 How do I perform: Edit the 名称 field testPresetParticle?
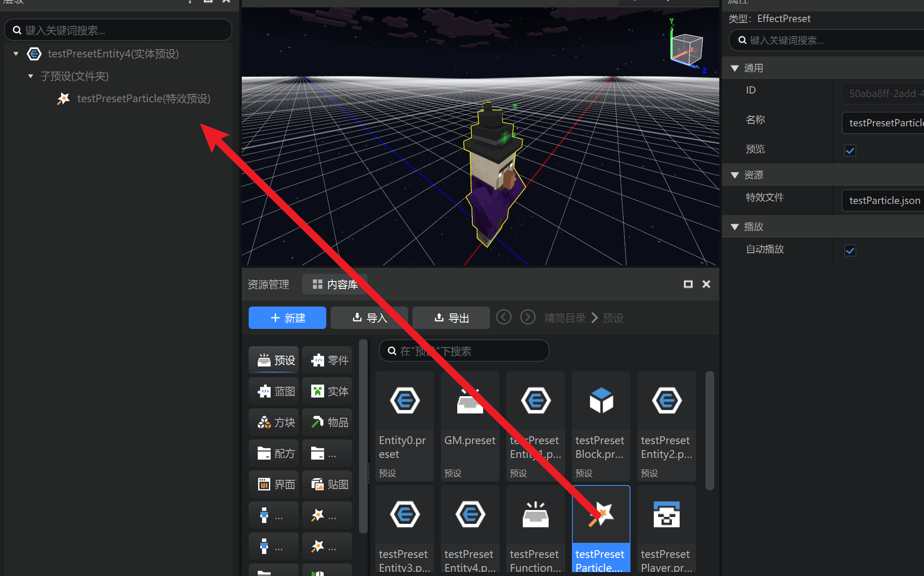[x=883, y=123]
